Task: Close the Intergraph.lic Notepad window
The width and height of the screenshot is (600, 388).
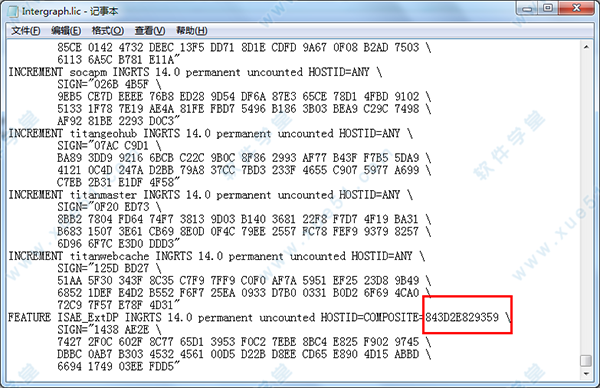Action: point(577,8)
